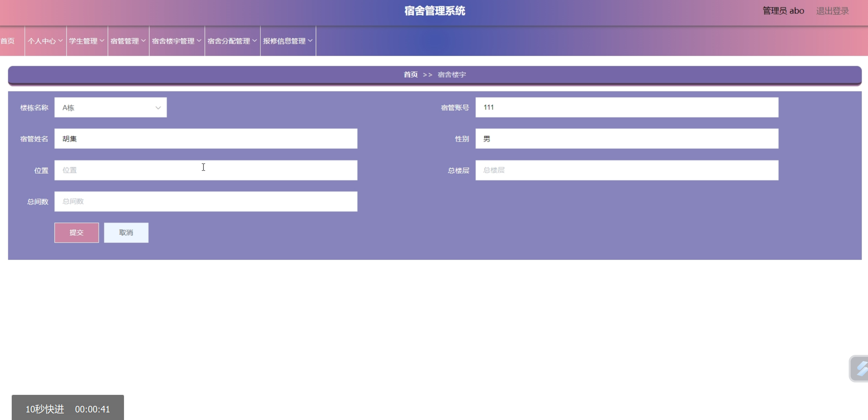The height and width of the screenshot is (420, 868).
Task: Click the 10秒快进 fast-forward overlay
Action: pyautogui.click(x=45, y=409)
